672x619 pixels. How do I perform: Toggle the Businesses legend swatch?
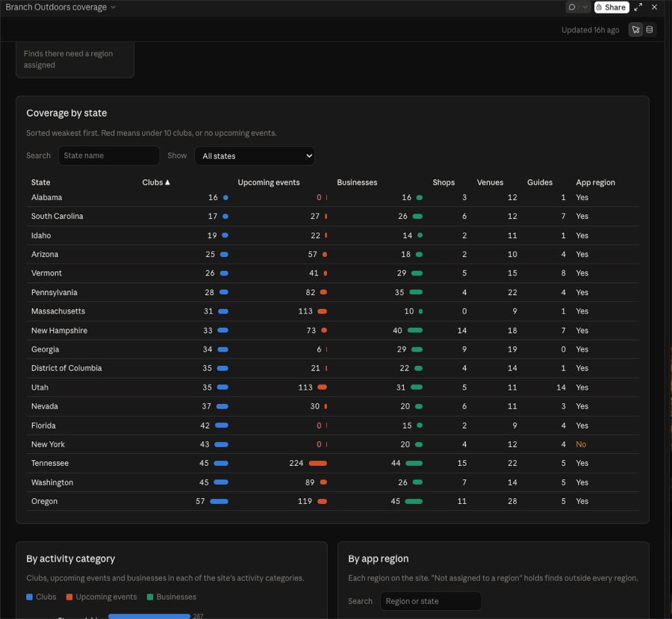tap(150, 597)
